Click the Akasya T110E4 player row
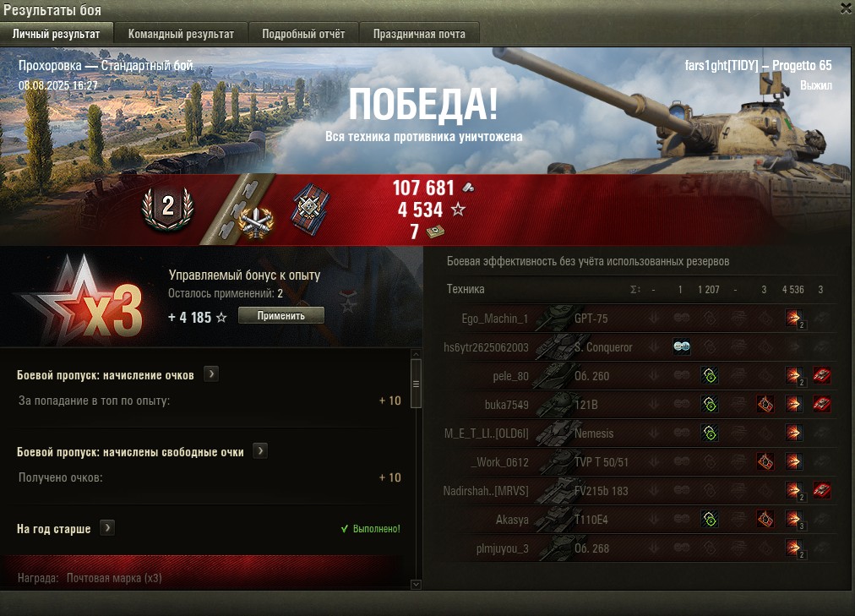This screenshot has width=855, height=616. click(639, 520)
